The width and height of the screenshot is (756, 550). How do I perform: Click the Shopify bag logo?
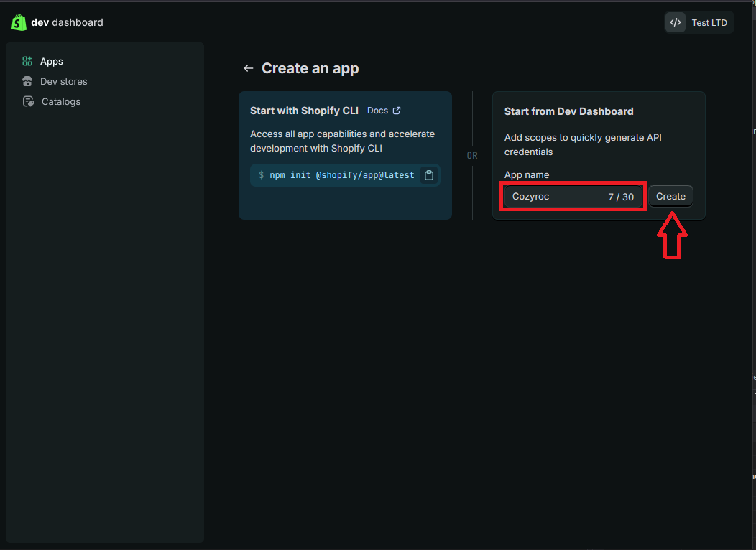click(19, 22)
